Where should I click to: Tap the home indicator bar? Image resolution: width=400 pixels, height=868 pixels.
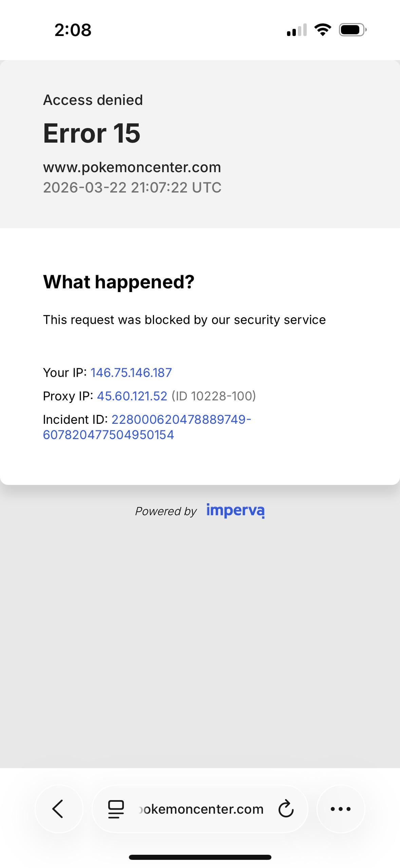point(200,857)
